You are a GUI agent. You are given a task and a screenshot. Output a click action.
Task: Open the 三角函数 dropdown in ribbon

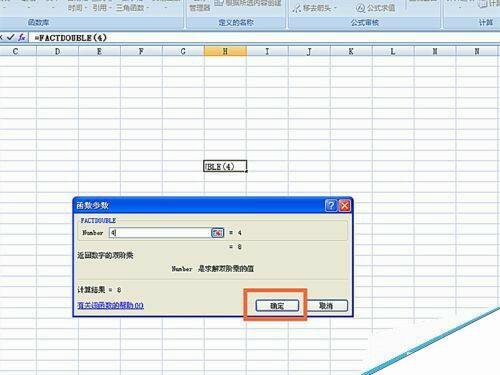click(x=132, y=7)
